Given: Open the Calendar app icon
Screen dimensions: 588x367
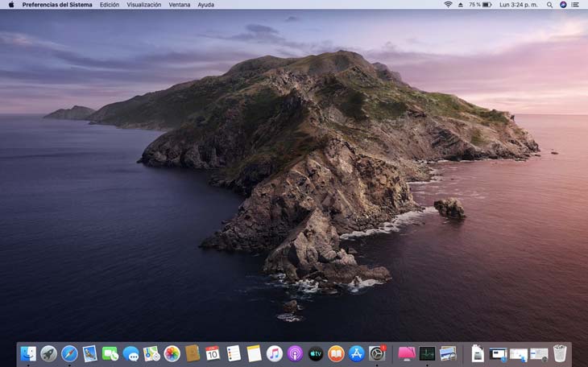Looking at the screenshot, I should pos(213,353).
